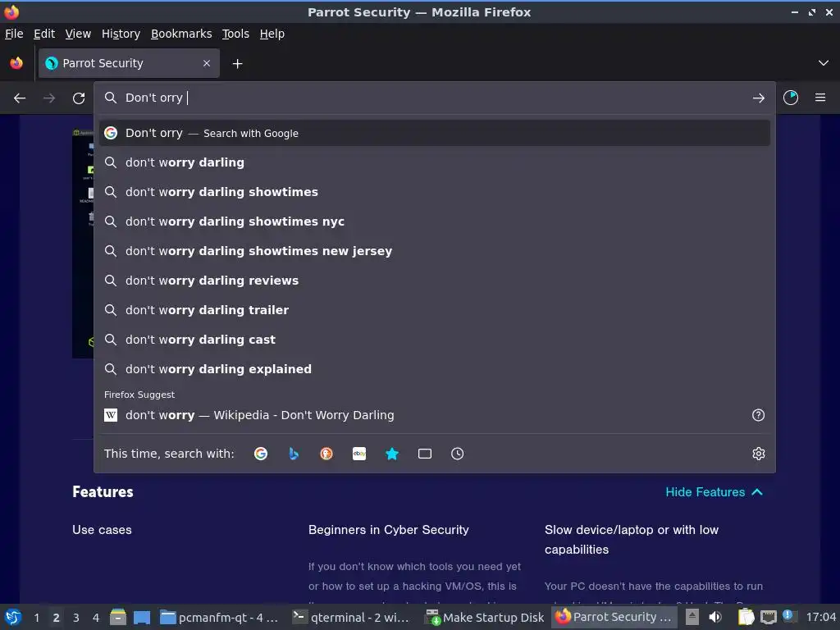The width and height of the screenshot is (840, 630).
Task: Search bookmarks using the star icon
Action: click(x=392, y=454)
